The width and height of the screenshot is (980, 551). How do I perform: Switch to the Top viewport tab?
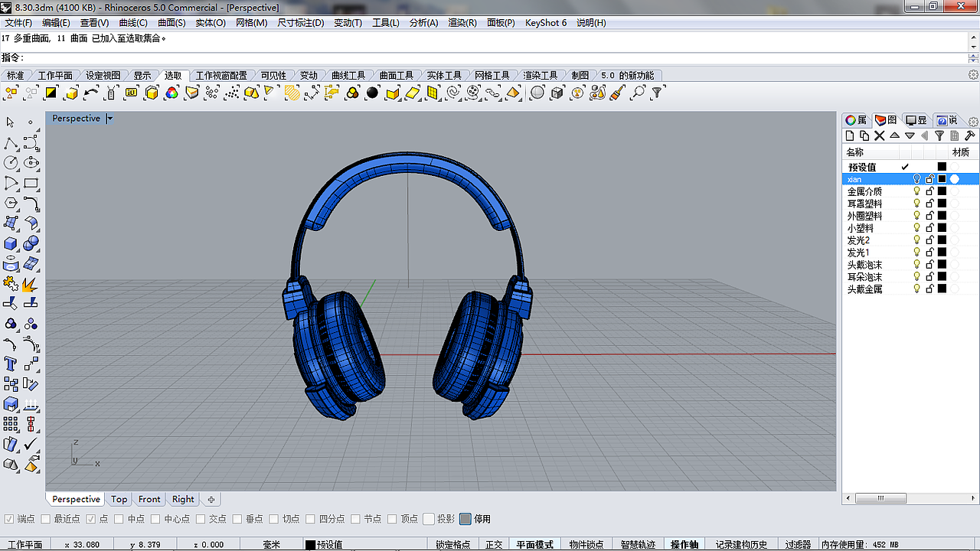(x=119, y=499)
